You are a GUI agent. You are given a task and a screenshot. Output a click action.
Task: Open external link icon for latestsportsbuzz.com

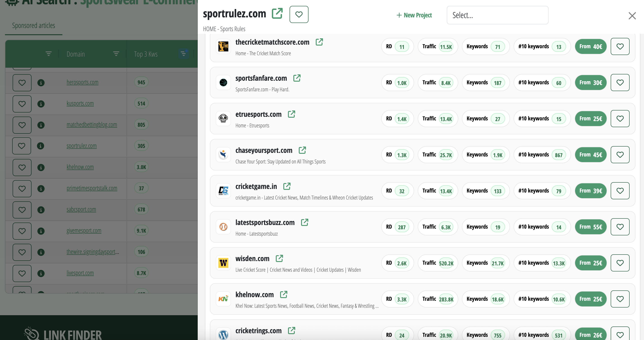pos(304,222)
